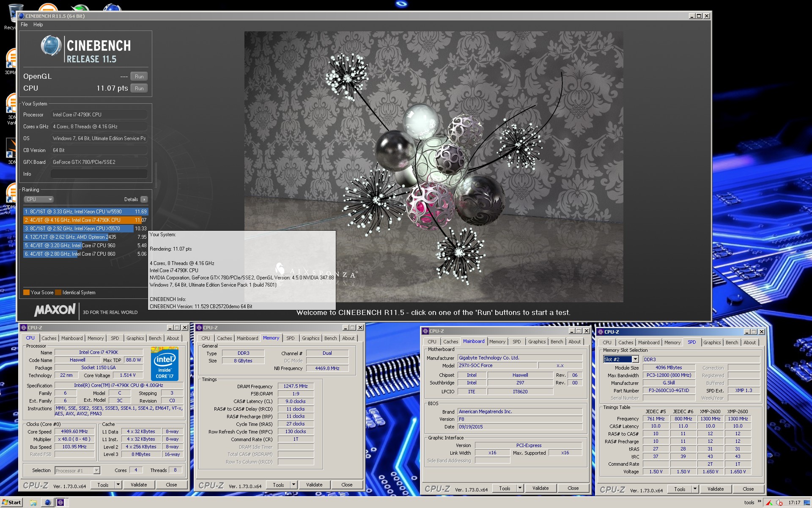The image size is (812, 508).
Task: Expand the tools toolbar chevron
Action: click(x=760, y=502)
